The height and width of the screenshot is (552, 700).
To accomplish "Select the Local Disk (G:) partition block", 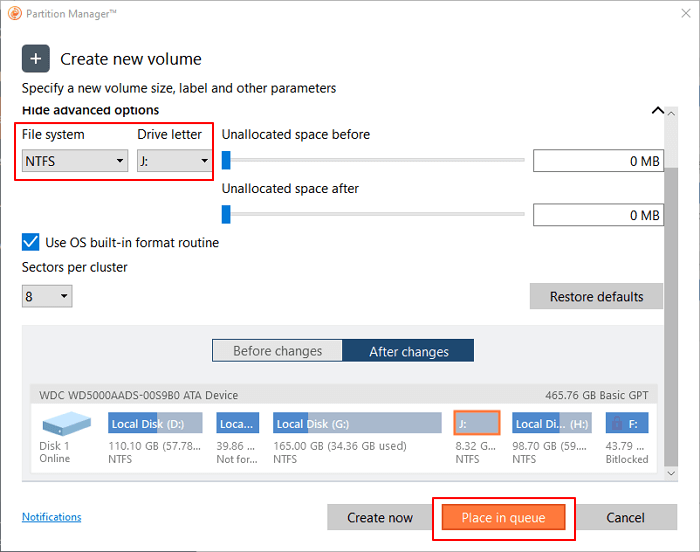I will coord(356,423).
